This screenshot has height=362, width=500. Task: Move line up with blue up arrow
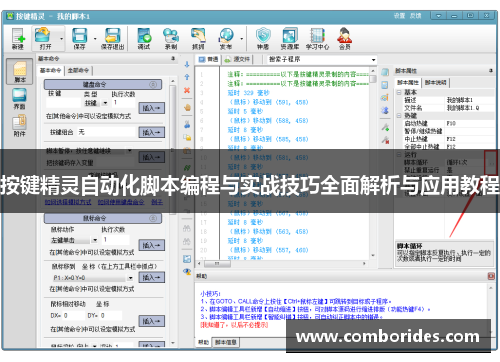point(187,77)
